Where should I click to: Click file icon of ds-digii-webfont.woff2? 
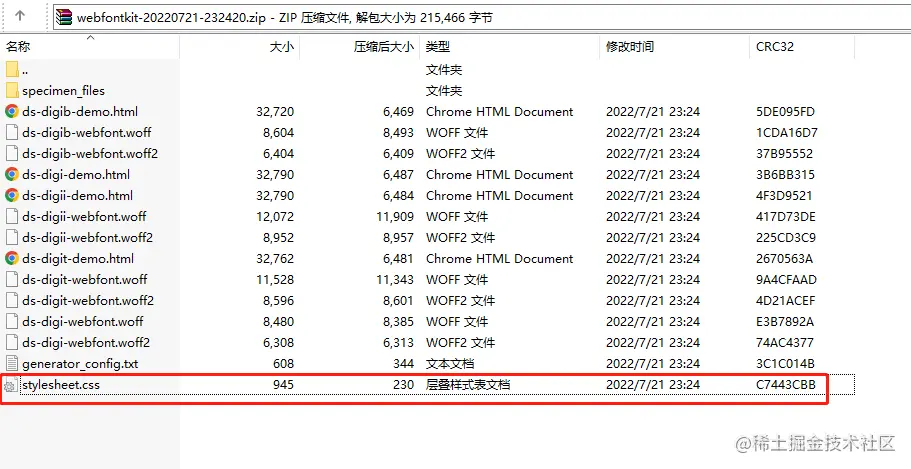(12, 237)
